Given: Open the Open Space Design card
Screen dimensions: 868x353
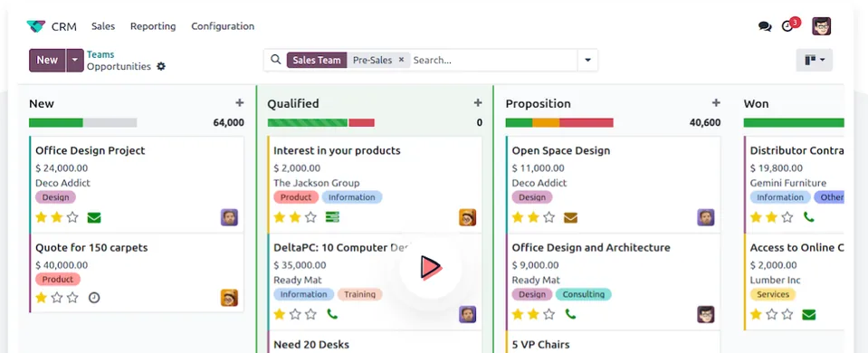Looking at the screenshot, I should coord(613,185).
